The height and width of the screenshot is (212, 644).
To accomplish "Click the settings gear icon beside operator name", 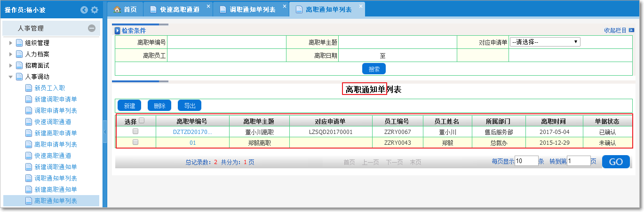I will (x=95, y=10).
